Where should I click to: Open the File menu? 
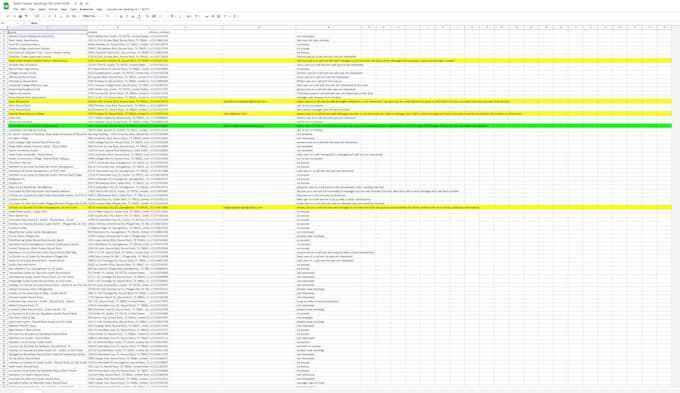(16, 9)
